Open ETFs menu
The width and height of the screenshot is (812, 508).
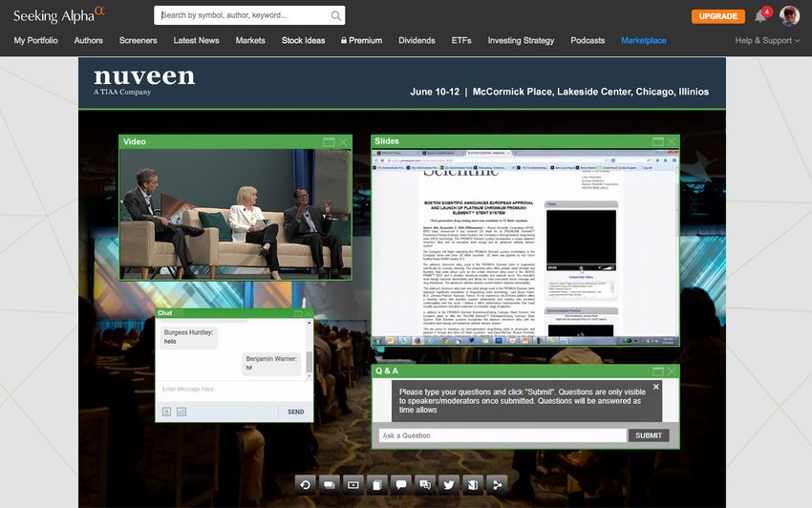tap(461, 40)
